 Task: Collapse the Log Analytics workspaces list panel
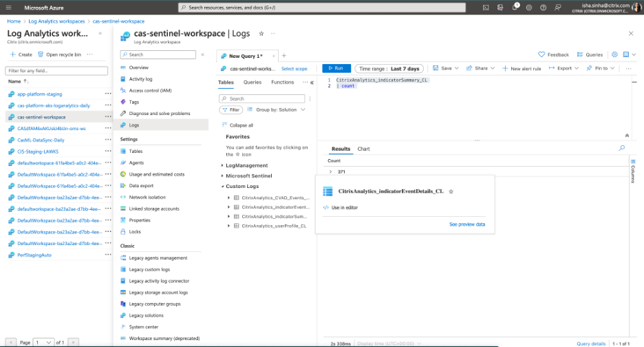point(100,34)
